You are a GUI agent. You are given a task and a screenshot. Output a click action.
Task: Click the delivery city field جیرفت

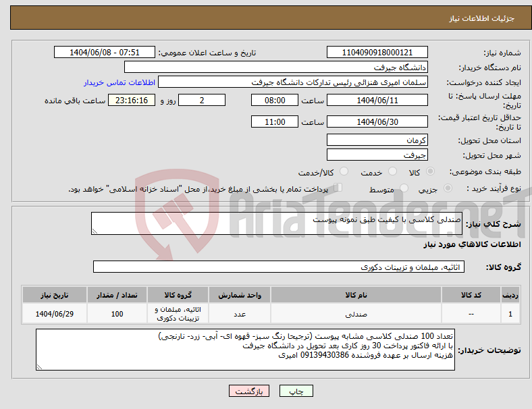pos(377,155)
